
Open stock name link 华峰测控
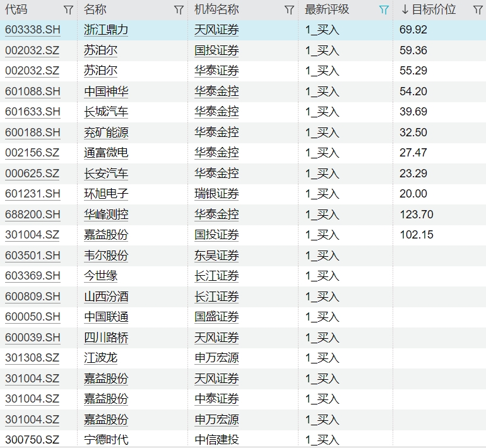coord(106,215)
